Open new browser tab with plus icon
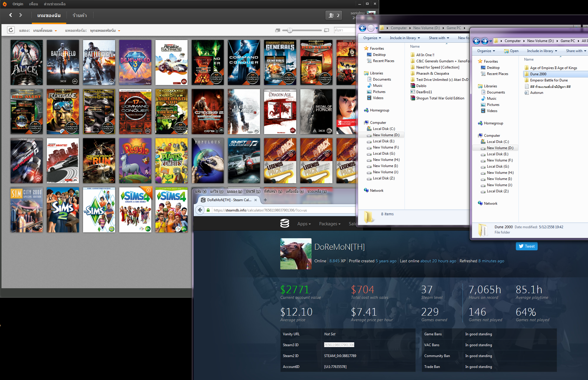 pos(265,200)
